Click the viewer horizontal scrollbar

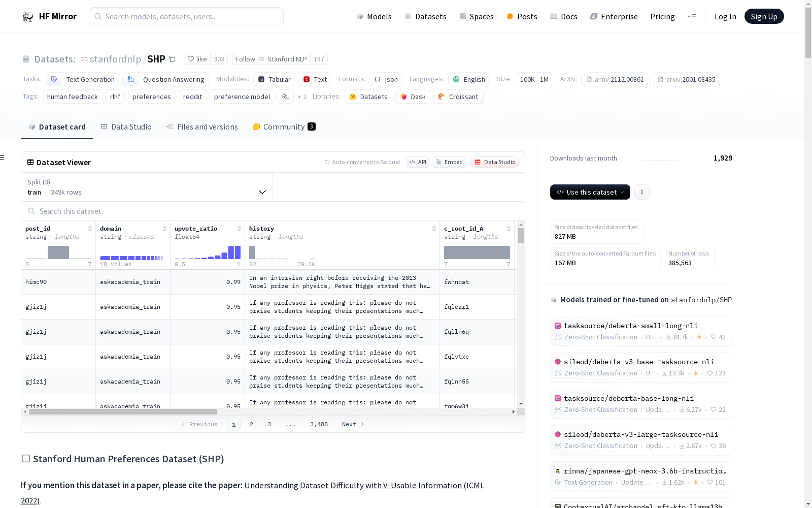tap(123, 411)
